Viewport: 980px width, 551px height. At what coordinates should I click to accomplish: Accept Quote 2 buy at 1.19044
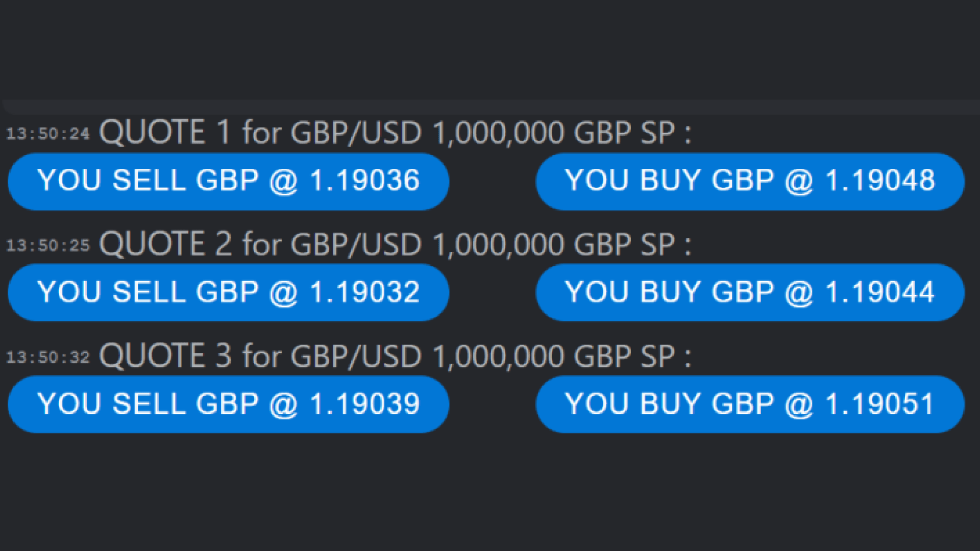750,292
